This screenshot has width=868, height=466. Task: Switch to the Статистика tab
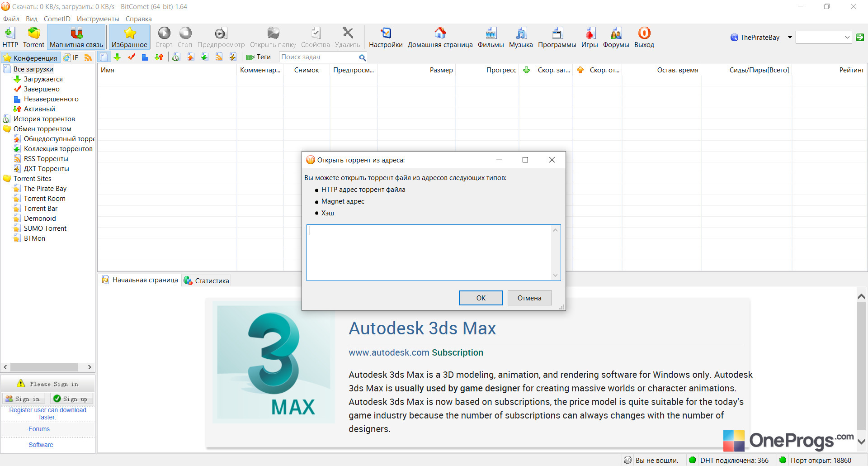point(207,281)
